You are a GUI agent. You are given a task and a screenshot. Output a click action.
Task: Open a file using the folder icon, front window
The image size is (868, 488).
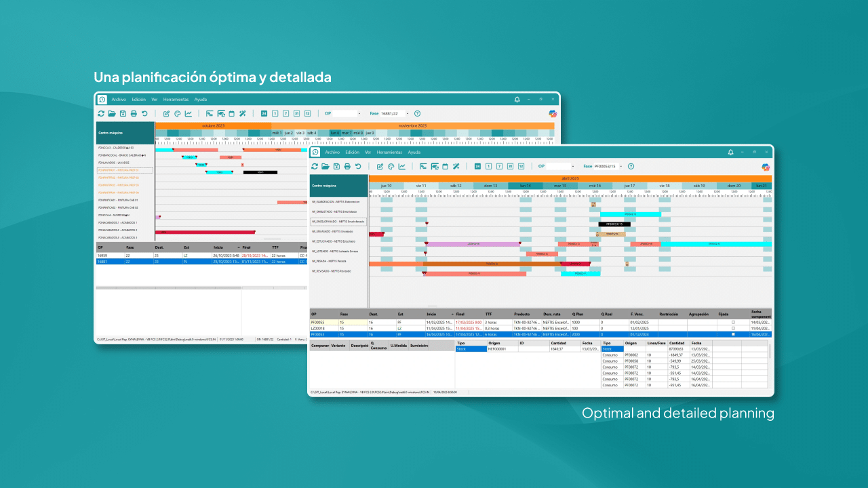coord(325,166)
